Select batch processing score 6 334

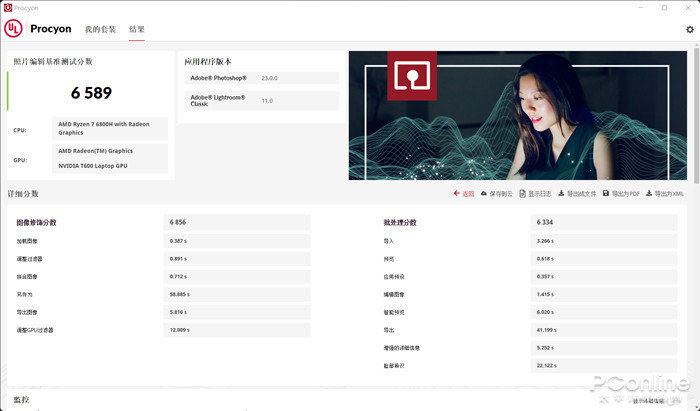click(545, 222)
